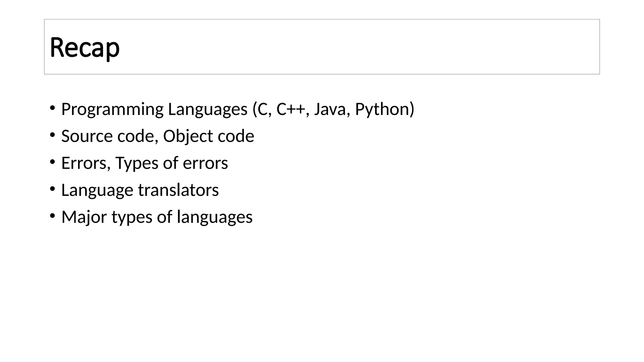Click the word "Programming" in first bullet
The image size is (644, 362).
click(x=112, y=109)
